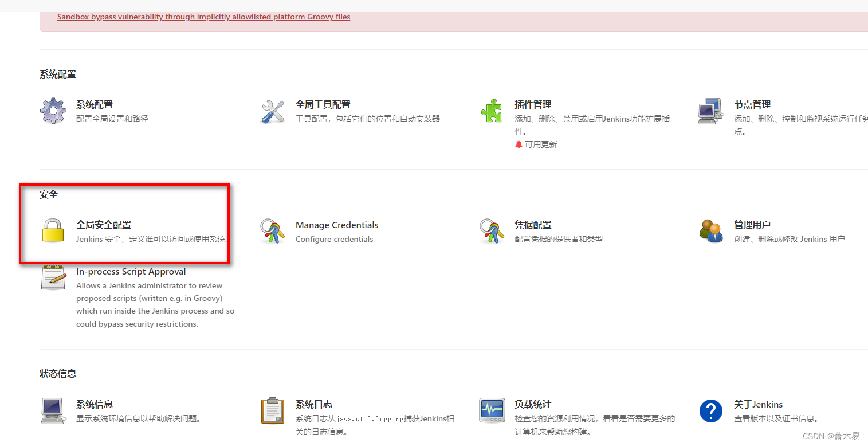Click the 系统配置 section heading at top

[58, 74]
